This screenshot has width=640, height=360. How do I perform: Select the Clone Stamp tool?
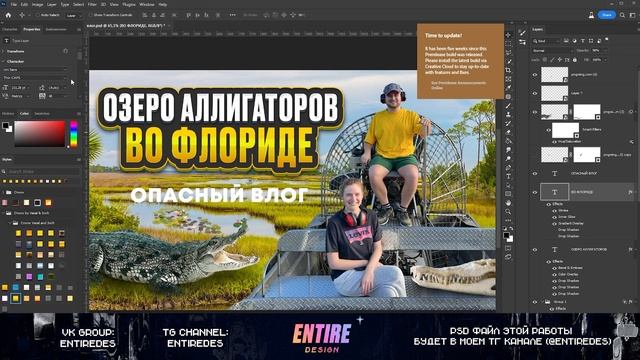(508, 114)
